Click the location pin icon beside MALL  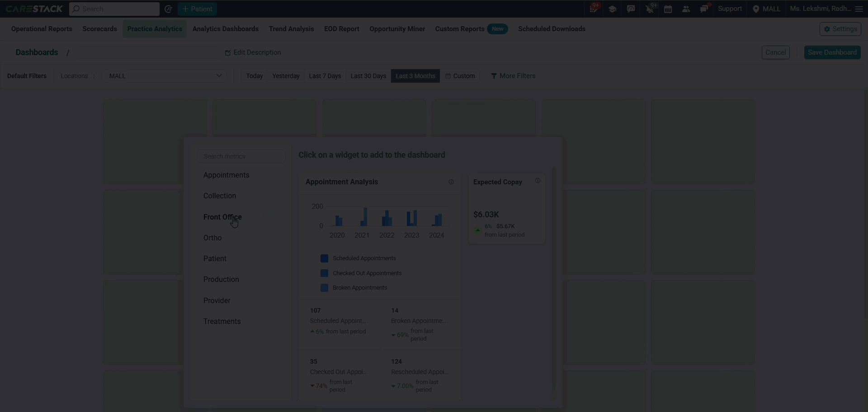(x=756, y=9)
